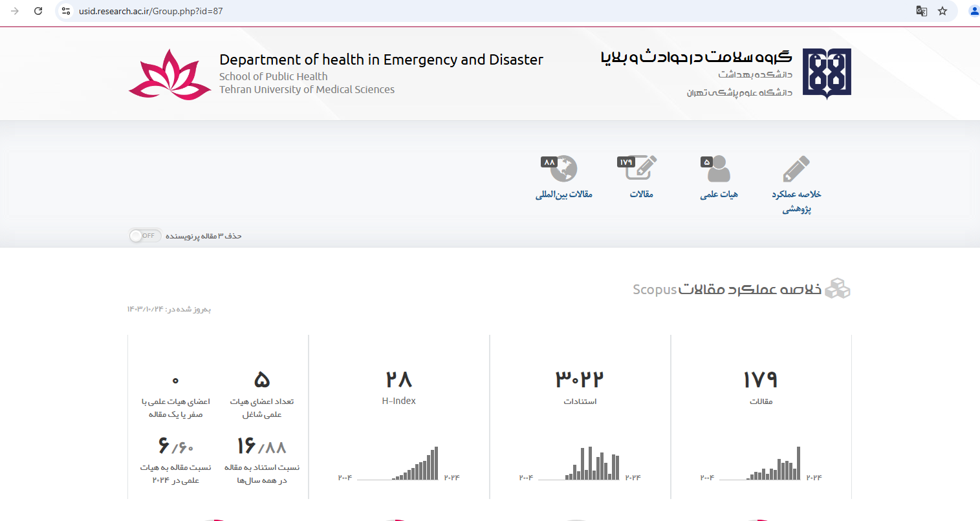Open the faculty members person icon

pos(718,169)
